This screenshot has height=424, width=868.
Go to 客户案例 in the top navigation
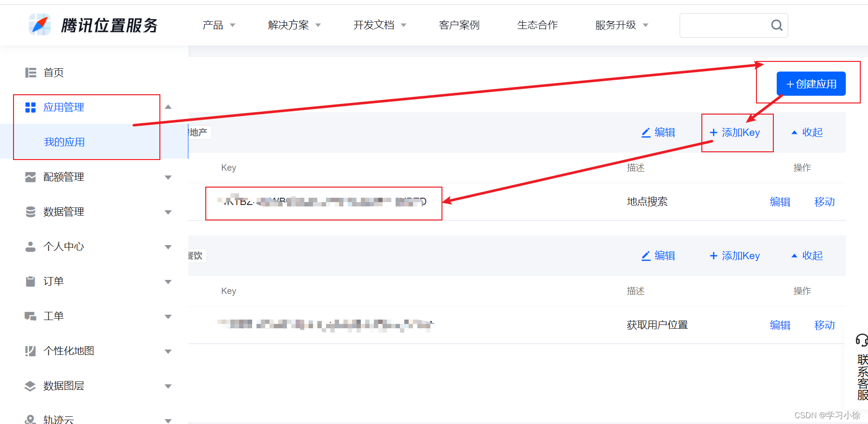459,25
